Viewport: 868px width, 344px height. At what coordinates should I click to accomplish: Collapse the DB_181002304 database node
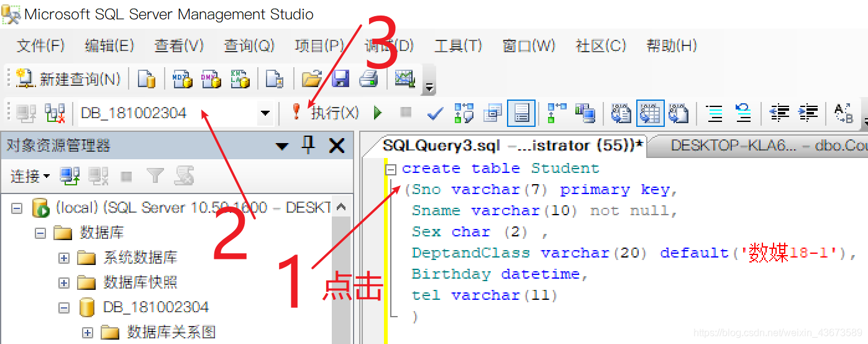64,307
